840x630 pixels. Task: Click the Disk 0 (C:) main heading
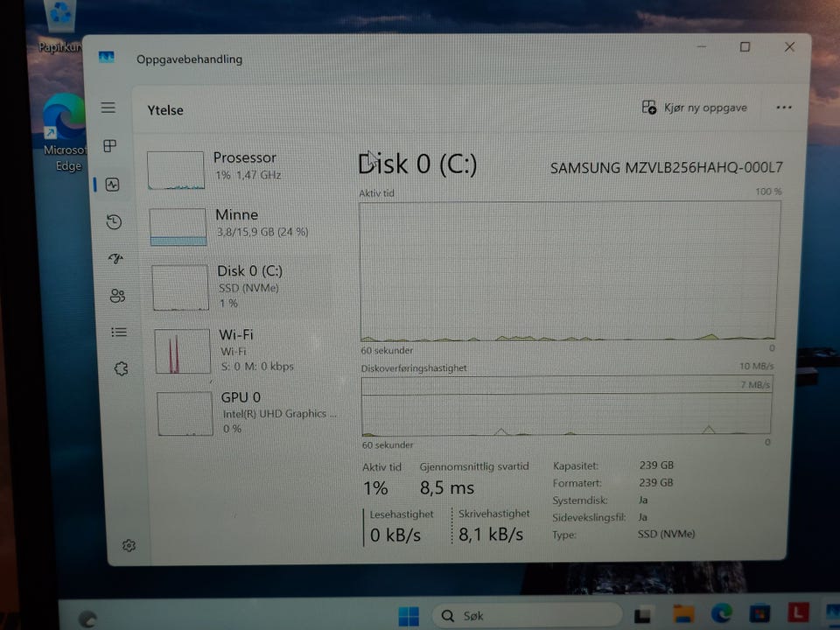pyautogui.click(x=417, y=164)
